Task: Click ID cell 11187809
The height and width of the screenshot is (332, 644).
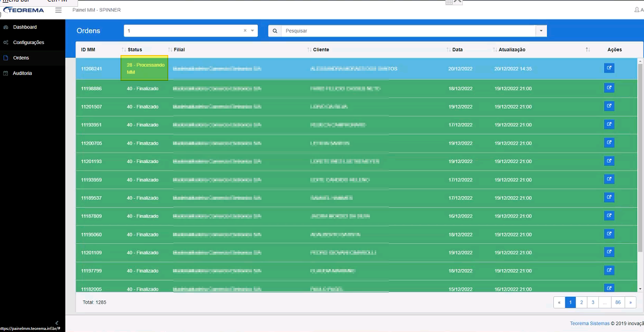Action: coord(91,216)
